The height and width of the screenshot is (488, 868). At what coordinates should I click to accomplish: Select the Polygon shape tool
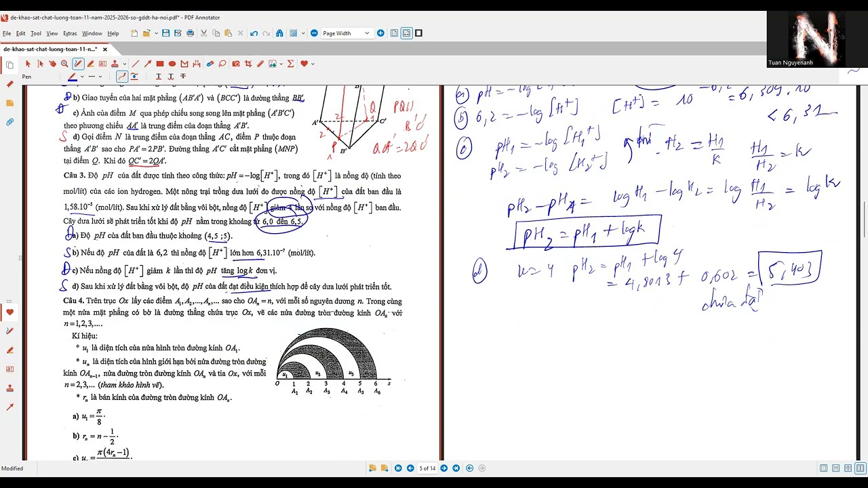click(184, 64)
